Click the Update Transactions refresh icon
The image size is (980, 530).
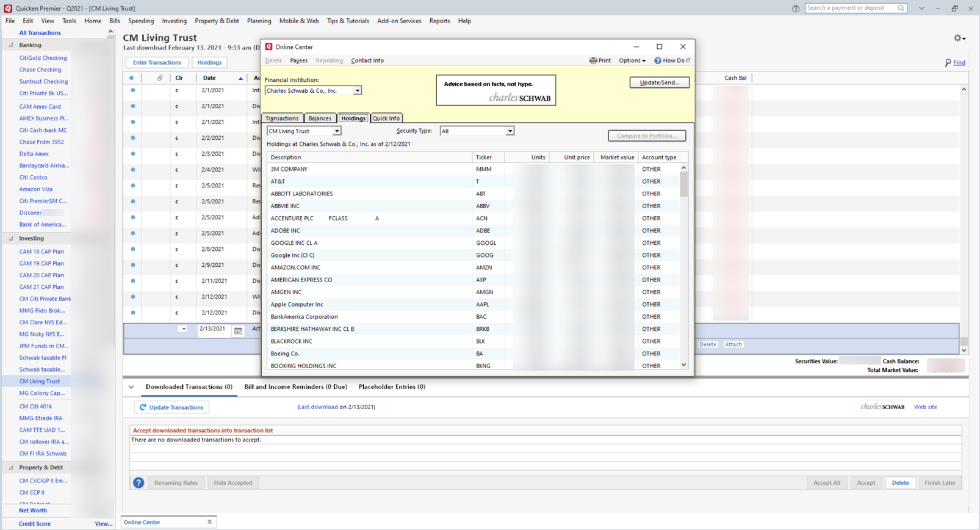[x=143, y=407]
